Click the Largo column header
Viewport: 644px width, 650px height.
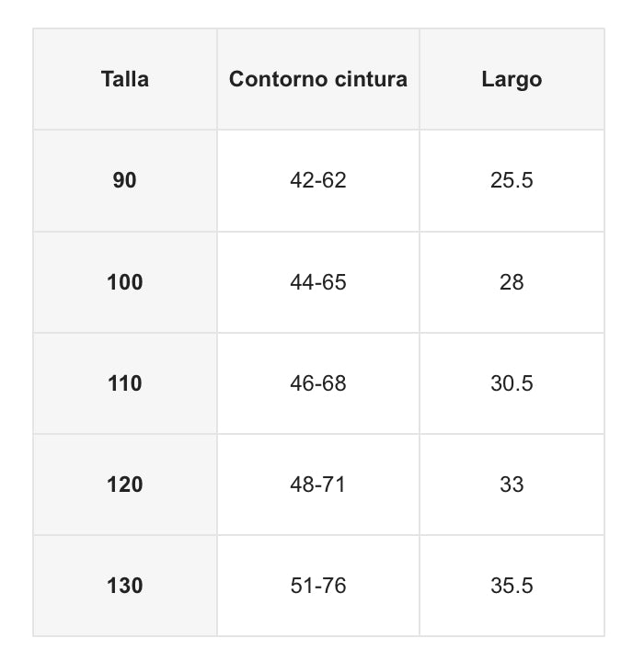(512, 79)
